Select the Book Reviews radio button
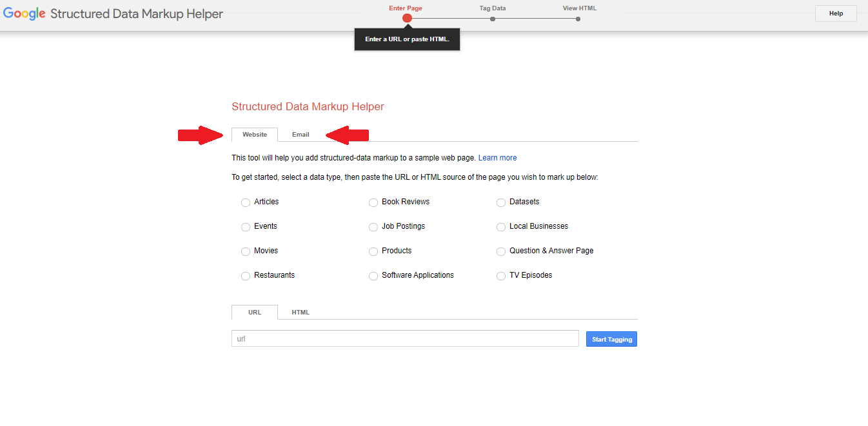 [x=373, y=202]
